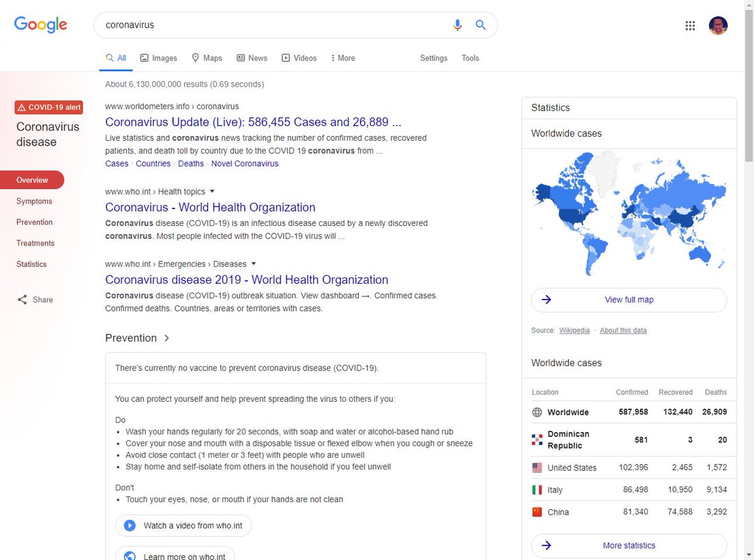
Task: Open the Deaths sitelink
Action: tap(191, 163)
